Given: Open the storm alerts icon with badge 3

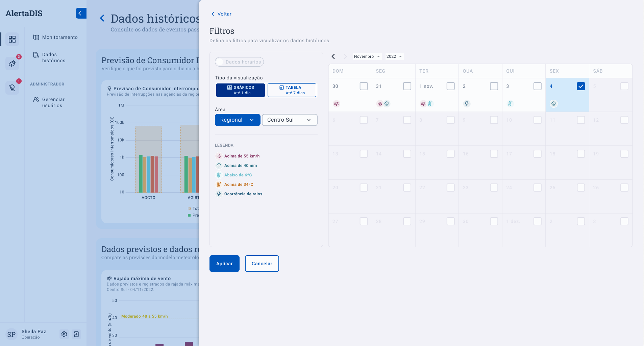Looking at the screenshot, I should (x=12, y=63).
